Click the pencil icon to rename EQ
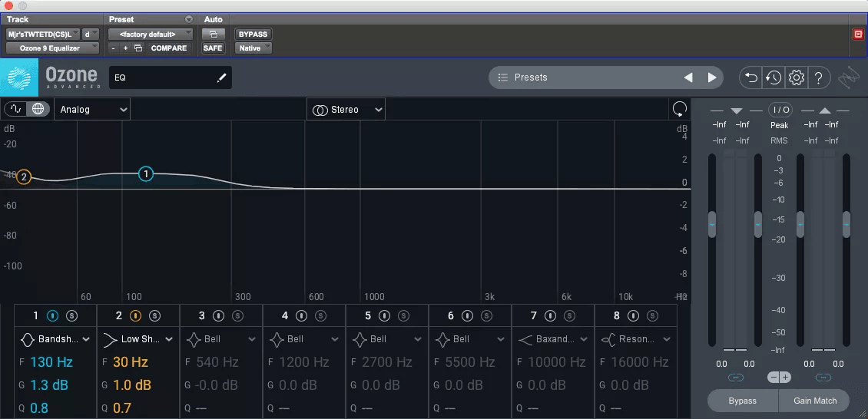 pos(222,78)
